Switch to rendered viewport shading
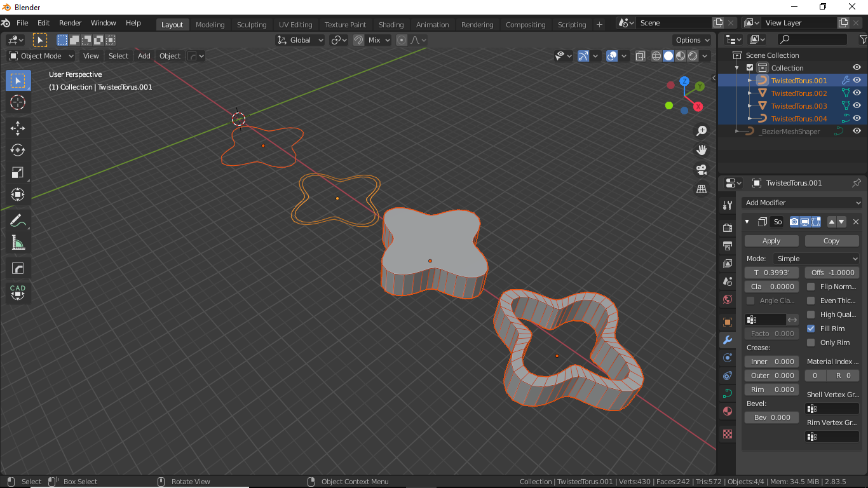Viewport: 868px width, 488px height. tap(693, 56)
